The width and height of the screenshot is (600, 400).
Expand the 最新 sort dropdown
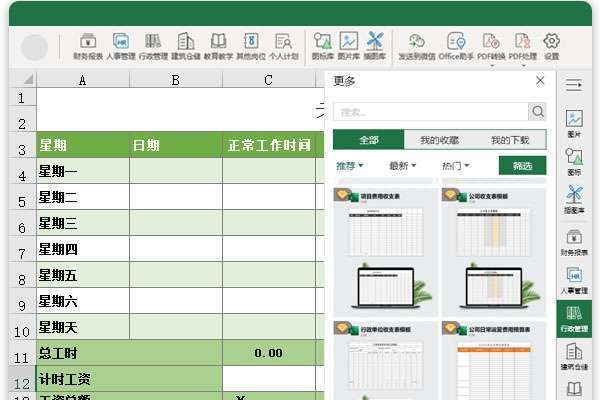[x=404, y=166]
